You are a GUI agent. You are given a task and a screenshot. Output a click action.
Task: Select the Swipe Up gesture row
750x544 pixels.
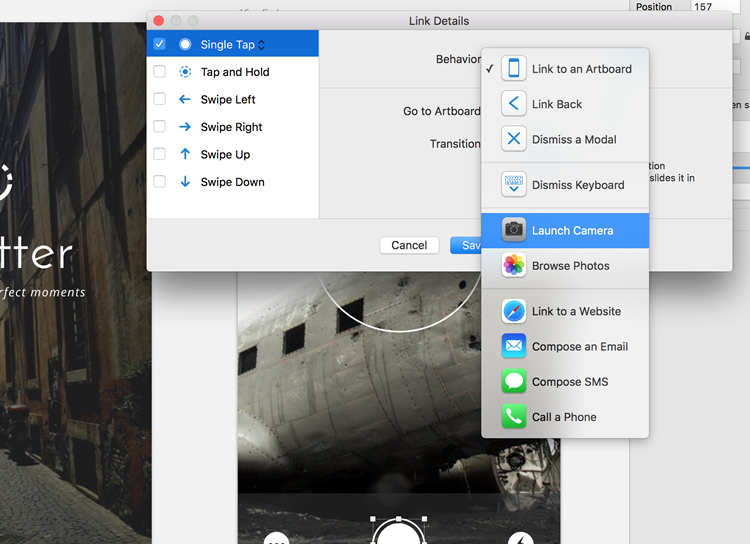pyautogui.click(x=225, y=155)
